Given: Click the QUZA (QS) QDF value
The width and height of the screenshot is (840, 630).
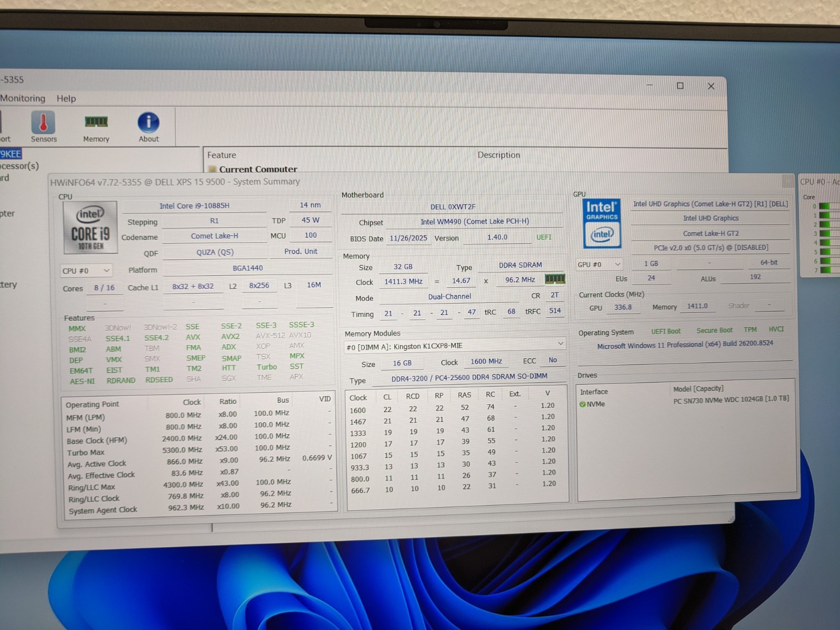Looking at the screenshot, I should (x=215, y=252).
